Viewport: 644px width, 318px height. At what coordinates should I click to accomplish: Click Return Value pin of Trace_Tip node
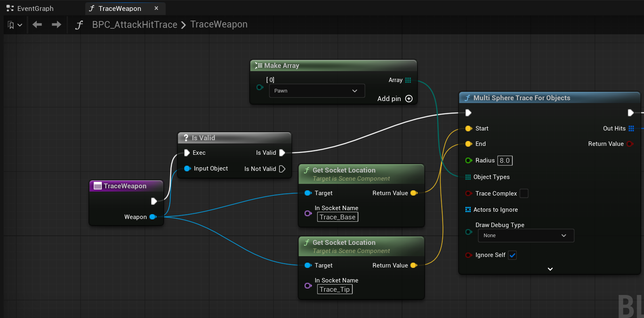click(x=414, y=265)
